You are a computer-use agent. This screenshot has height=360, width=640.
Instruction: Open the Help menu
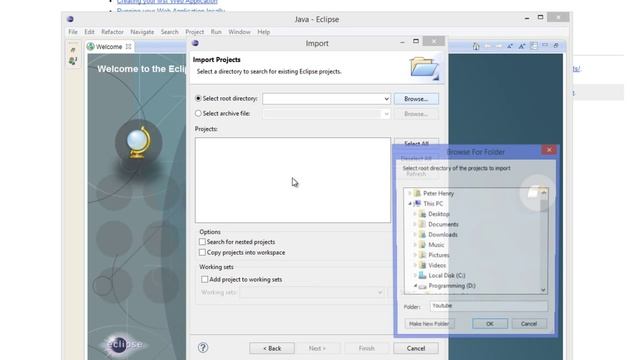(263, 32)
